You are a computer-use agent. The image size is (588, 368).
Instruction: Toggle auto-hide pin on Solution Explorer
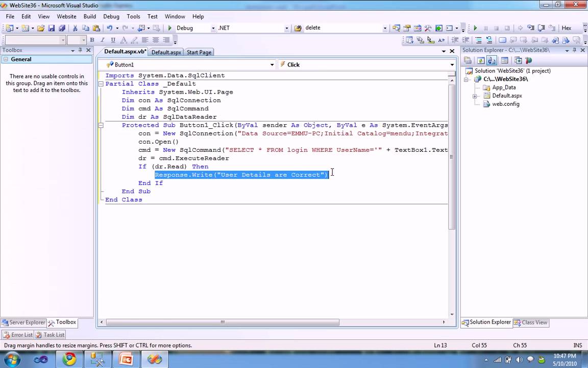[575, 50]
